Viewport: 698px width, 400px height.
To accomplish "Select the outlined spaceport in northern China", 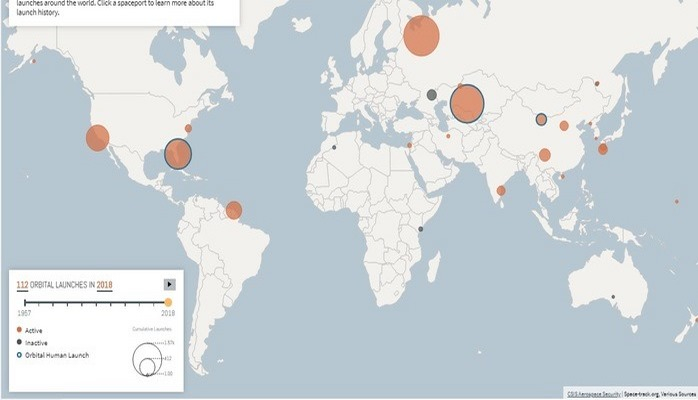I will pos(541,119).
